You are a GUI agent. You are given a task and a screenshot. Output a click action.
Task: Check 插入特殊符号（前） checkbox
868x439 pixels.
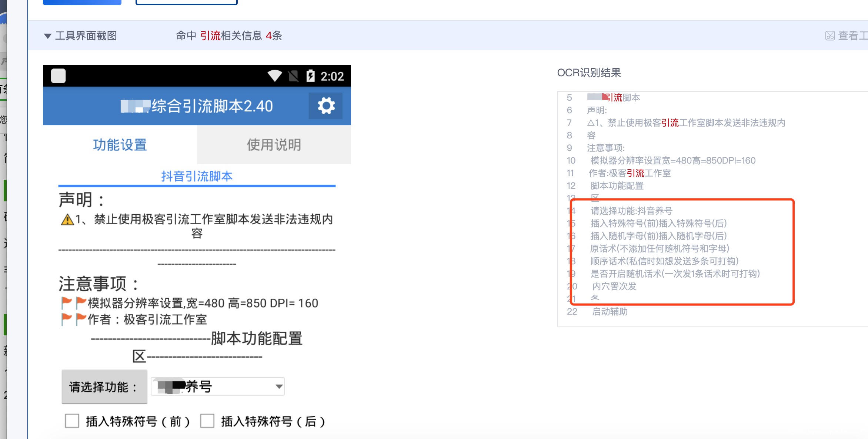pyautogui.click(x=72, y=421)
